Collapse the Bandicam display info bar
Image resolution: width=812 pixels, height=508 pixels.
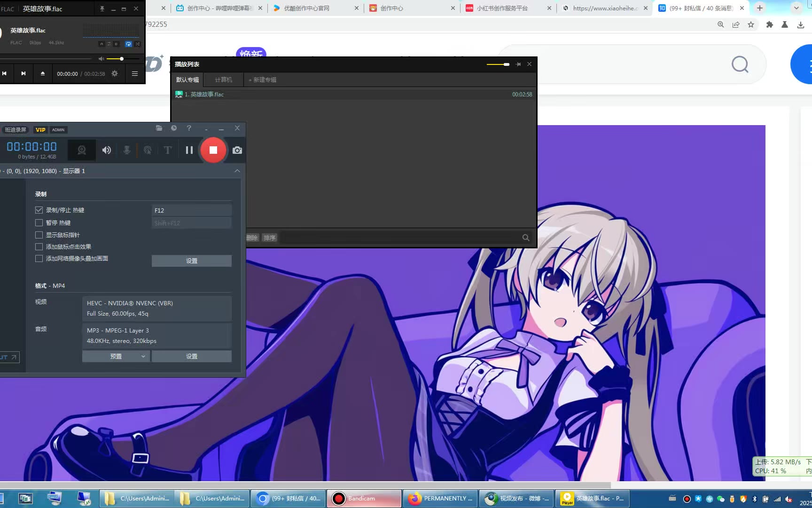[x=237, y=171]
